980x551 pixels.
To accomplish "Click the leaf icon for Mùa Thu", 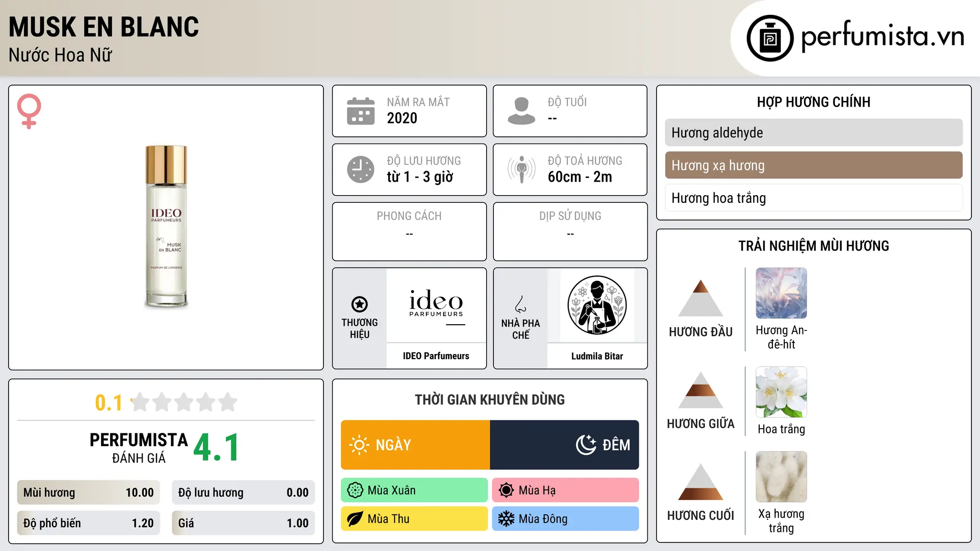I will pos(355,519).
